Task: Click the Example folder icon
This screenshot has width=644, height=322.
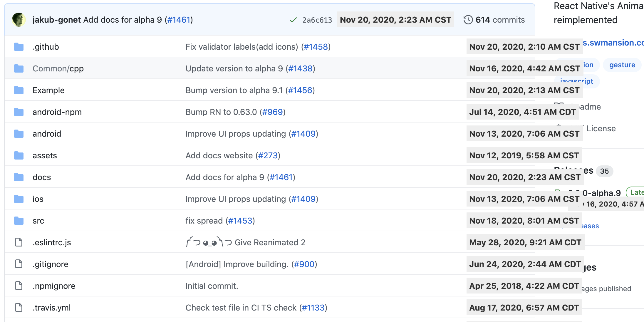Action: tap(19, 90)
